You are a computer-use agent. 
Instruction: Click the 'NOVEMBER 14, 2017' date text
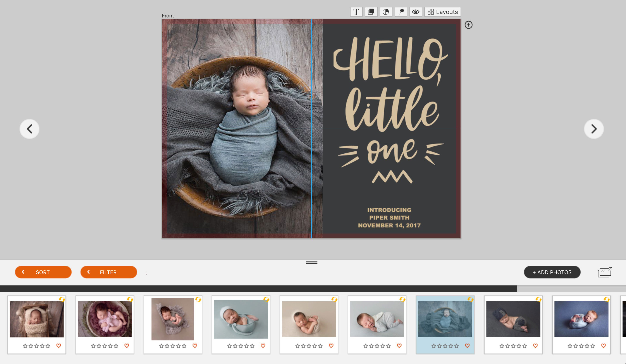(x=389, y=225)
